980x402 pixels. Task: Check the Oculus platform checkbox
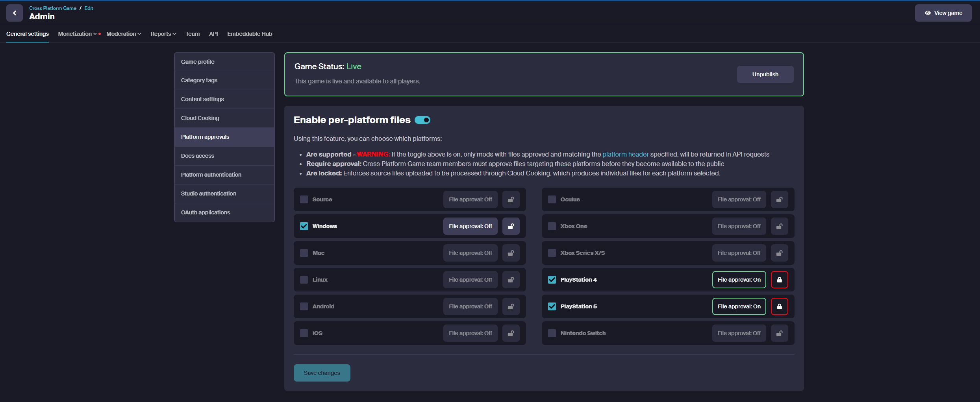click(552, 199)
